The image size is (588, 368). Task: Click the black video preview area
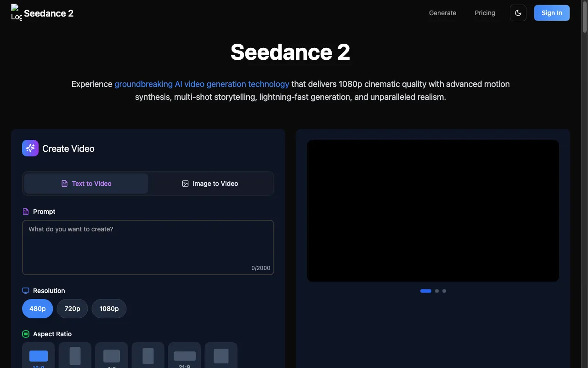(x=433, y=211)
